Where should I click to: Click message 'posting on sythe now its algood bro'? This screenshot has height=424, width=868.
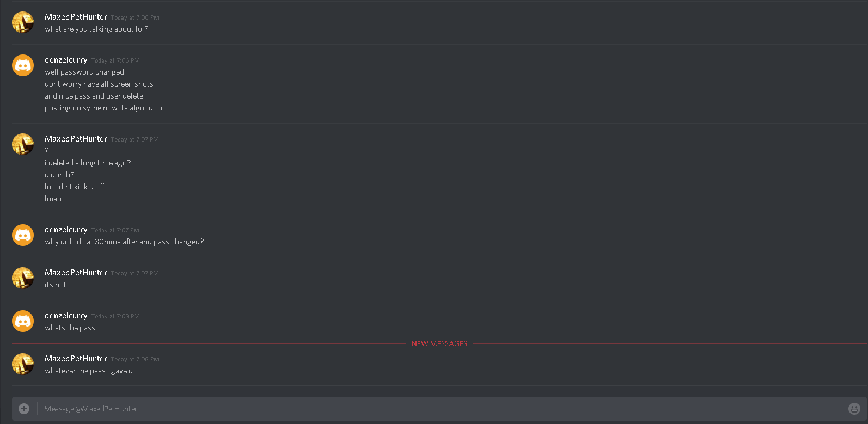point(106,108)
